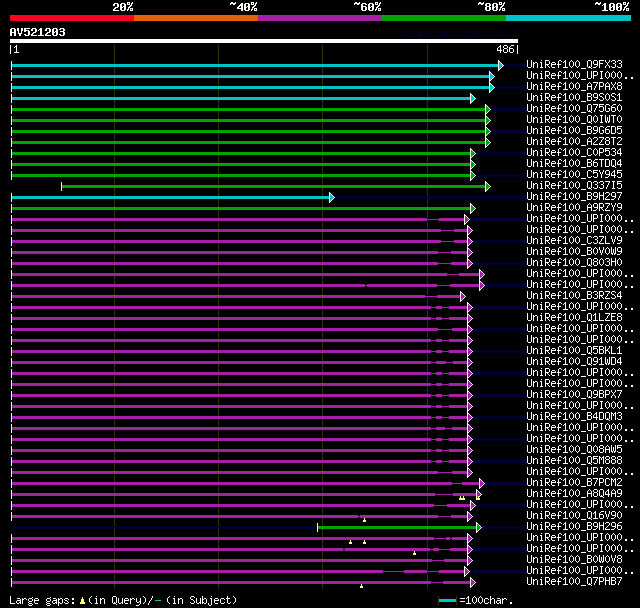The image size is (640, 608).
Task: Select the UniRef100_Q75G60 label
Action: [x=574, y=109]
